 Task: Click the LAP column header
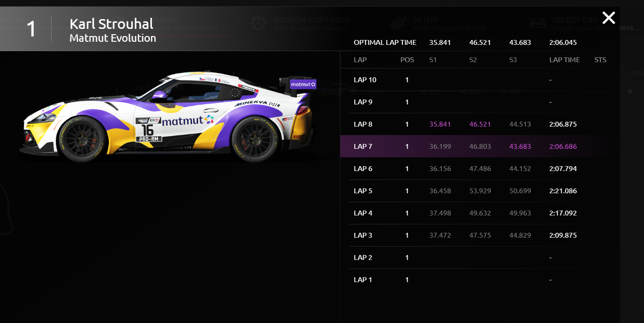pos(360,60)
